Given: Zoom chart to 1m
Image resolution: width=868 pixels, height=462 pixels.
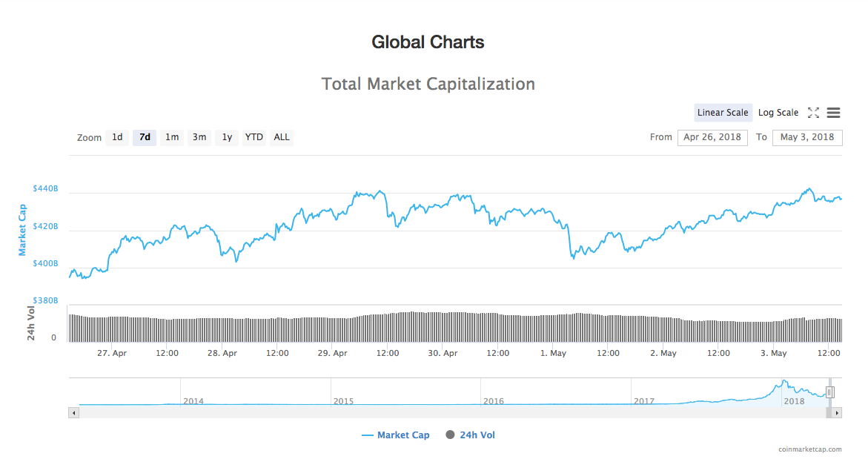Looking at the screenshot, I should coord(172,137).
